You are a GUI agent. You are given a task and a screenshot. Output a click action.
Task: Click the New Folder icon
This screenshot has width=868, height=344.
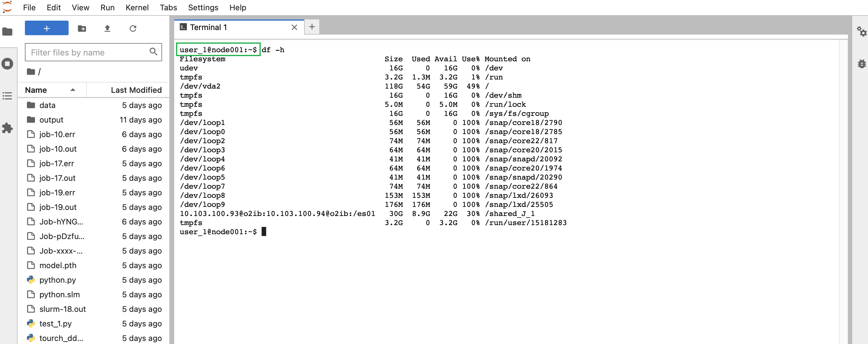tap(82, 28)
